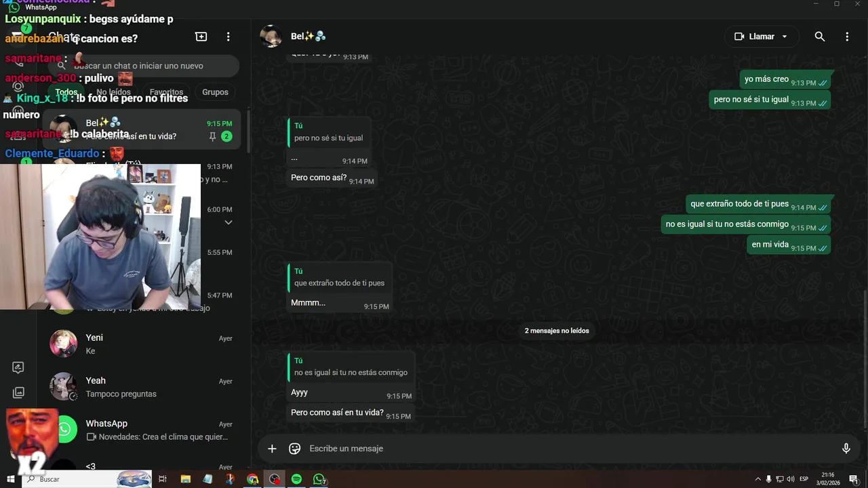
Task: Open Spotify from the taskbar
Action: pos(296,479)
